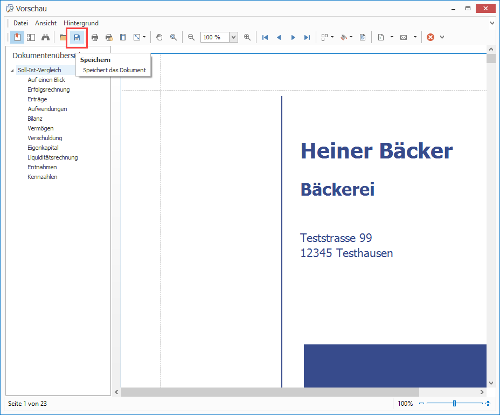Click the zoom out magnifier icon
Image resolution: width=500 pixels, height=415 pixels.
(x=191, y=37)
